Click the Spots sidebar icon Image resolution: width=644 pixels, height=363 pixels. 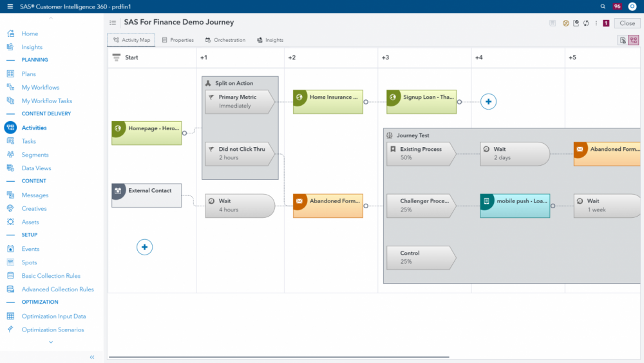pyautogui.click(x=10, y=262)
